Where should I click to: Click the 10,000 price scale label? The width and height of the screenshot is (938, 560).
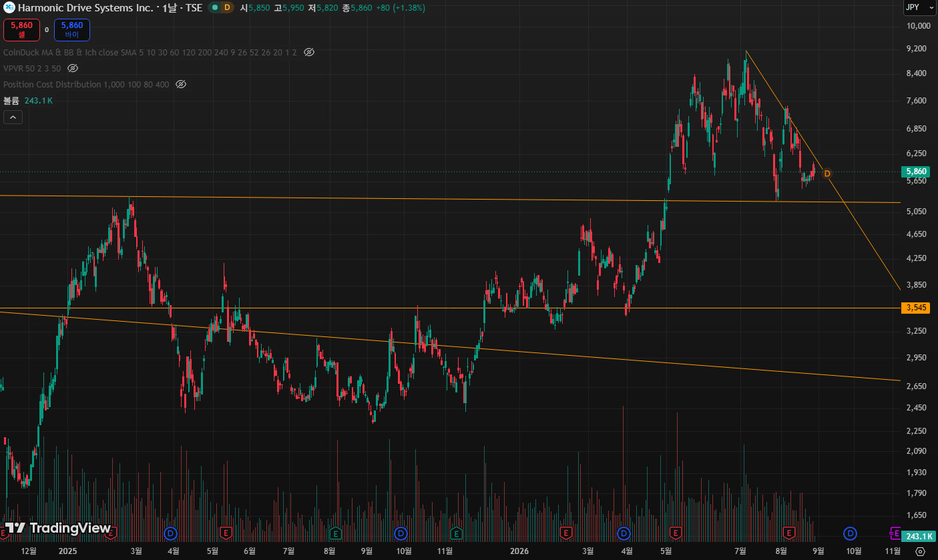(919, 26)
